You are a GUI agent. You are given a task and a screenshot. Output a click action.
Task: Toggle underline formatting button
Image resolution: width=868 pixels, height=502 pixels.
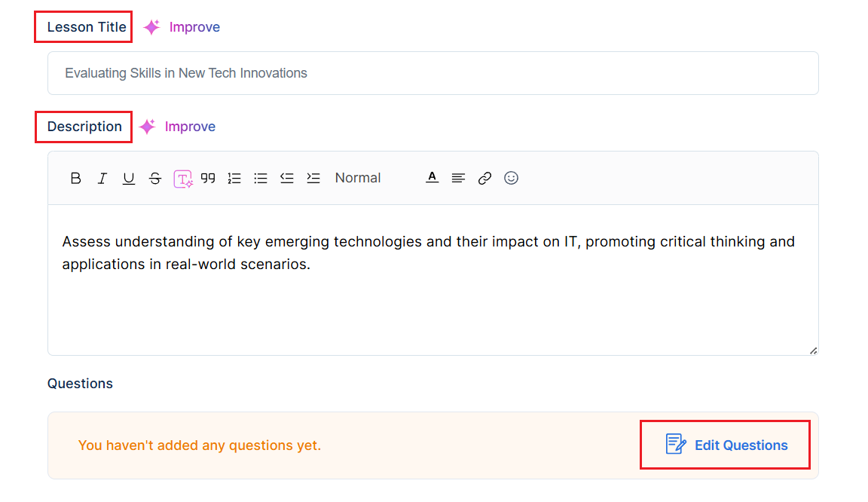point(128,178)
